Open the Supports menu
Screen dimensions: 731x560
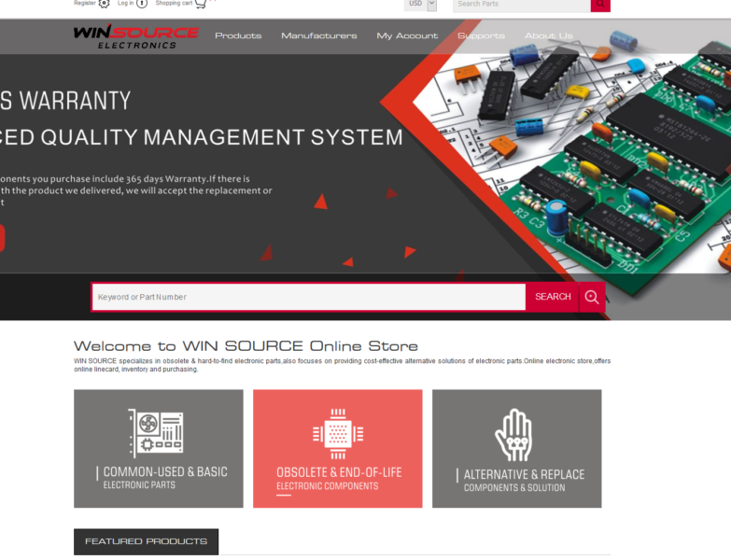click(x=481, y=36)
